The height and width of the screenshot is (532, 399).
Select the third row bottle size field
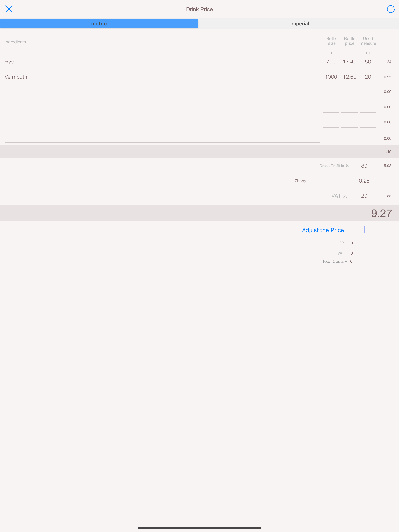(x=331, y=92)
